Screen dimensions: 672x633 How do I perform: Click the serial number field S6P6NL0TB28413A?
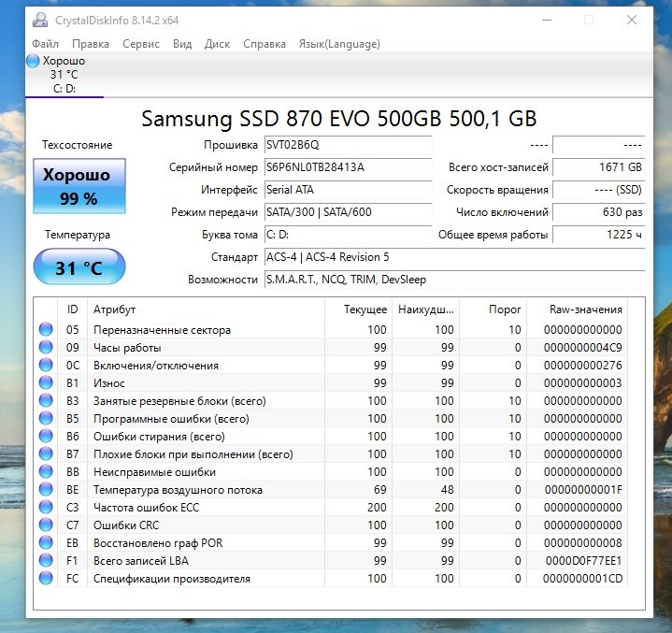point(347,167)
